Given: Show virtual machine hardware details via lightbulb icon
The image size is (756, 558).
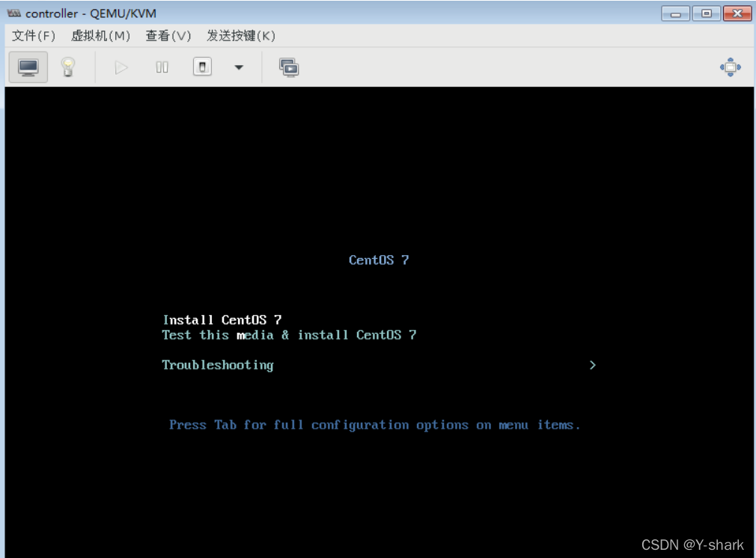Looking at the screenshot, I should tap(68, 67).
